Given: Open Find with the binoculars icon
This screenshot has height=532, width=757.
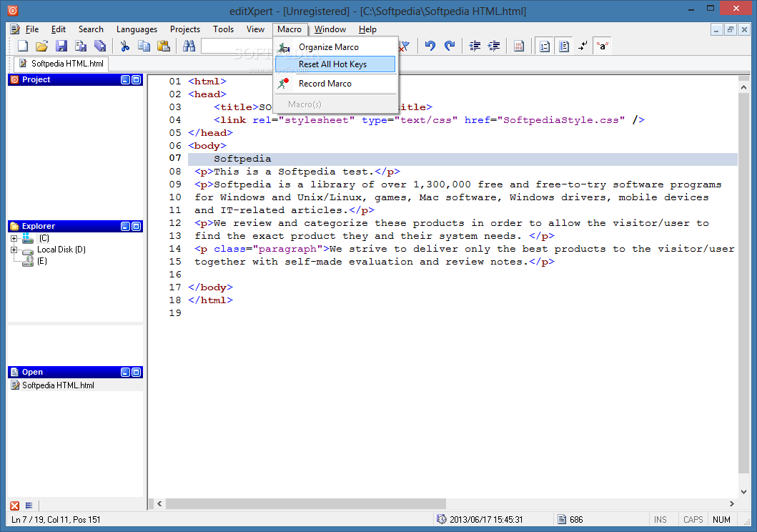Looking at the screenshot, I should pos(189,46).
